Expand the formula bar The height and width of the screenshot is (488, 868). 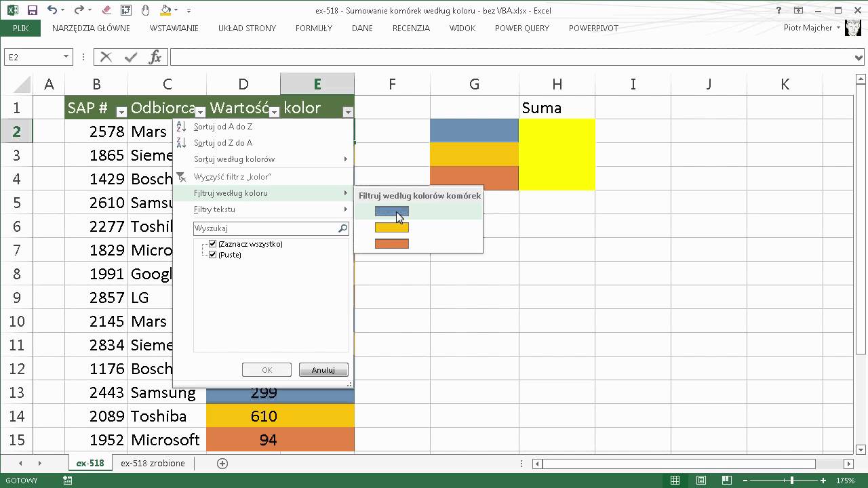point(860,58)
